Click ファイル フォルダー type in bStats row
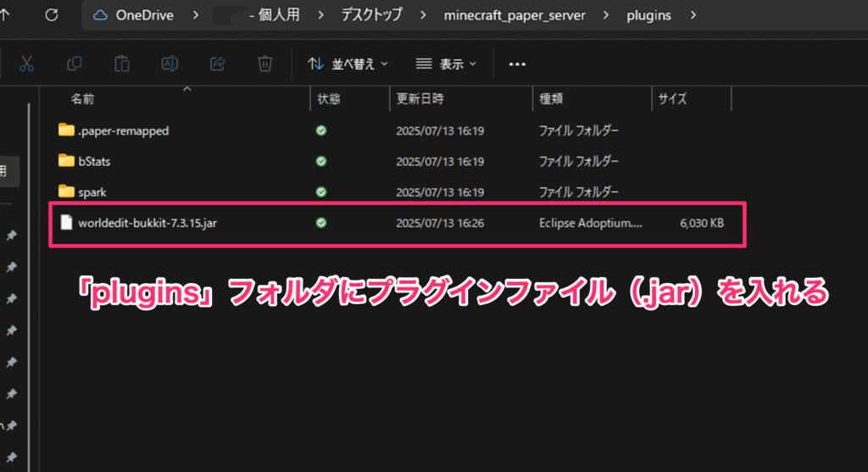 coord(579,162)
